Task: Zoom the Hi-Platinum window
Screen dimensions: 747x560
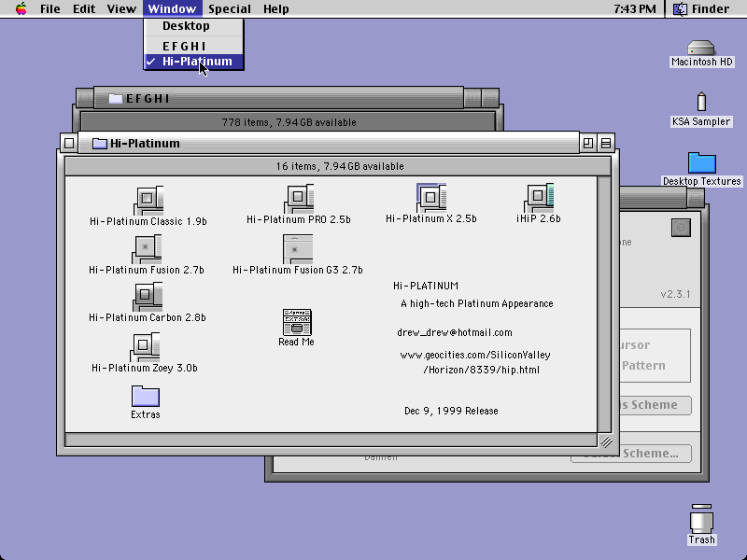Action: [x=588, y=143]
